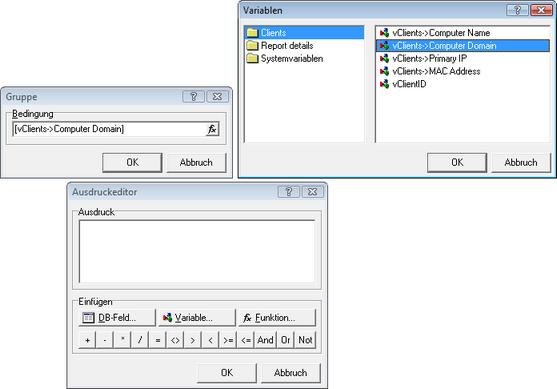This screenshot has width=557, height=389.
Task: Confirm the Ausdruckeditor dialog with OK
Action: coord(227,373)
